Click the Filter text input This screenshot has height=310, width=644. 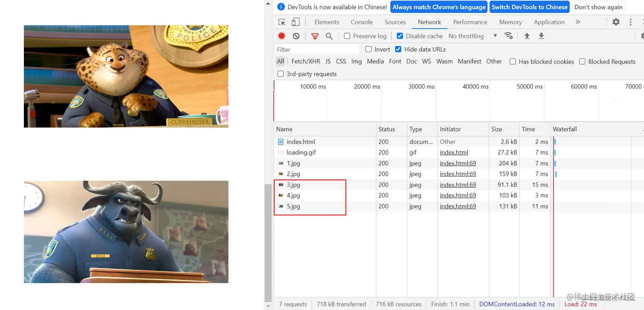click(x=317, y=49)
